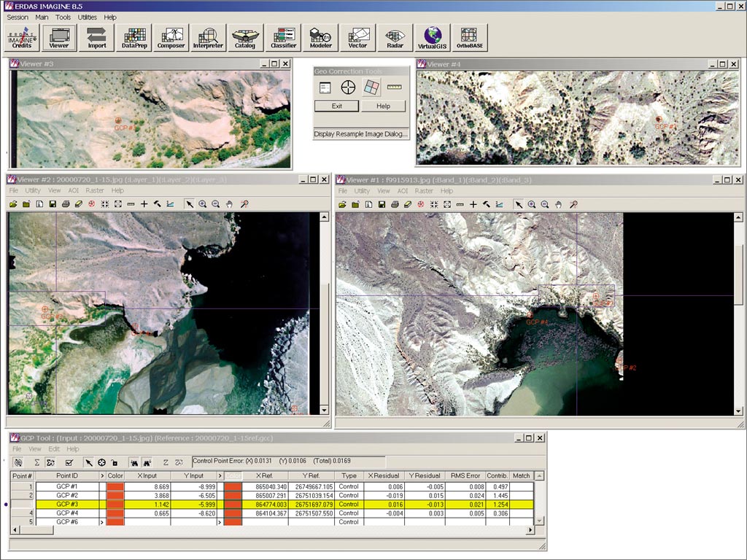747x560 pixels.
Task: Open the Import module
Action: click(x=97, y=38)
